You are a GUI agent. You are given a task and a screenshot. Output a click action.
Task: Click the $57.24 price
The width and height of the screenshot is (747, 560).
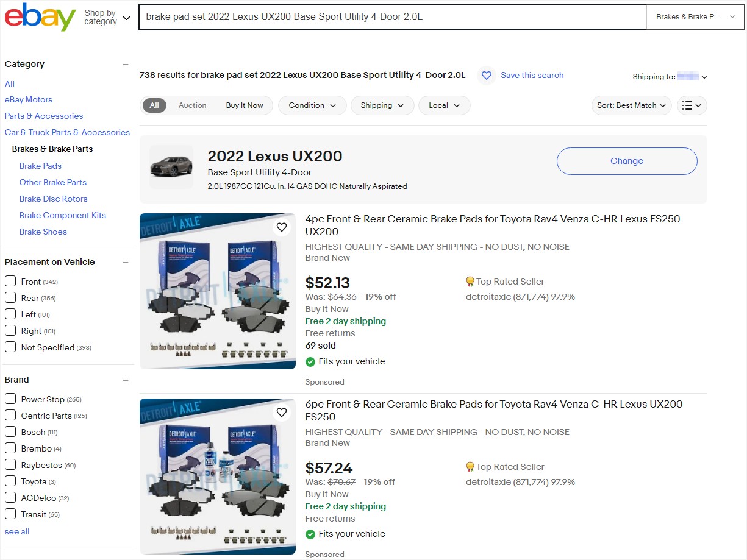[329, 468]
